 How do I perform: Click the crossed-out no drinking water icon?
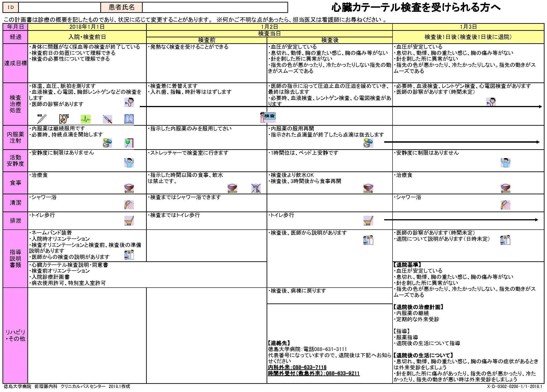256,188
